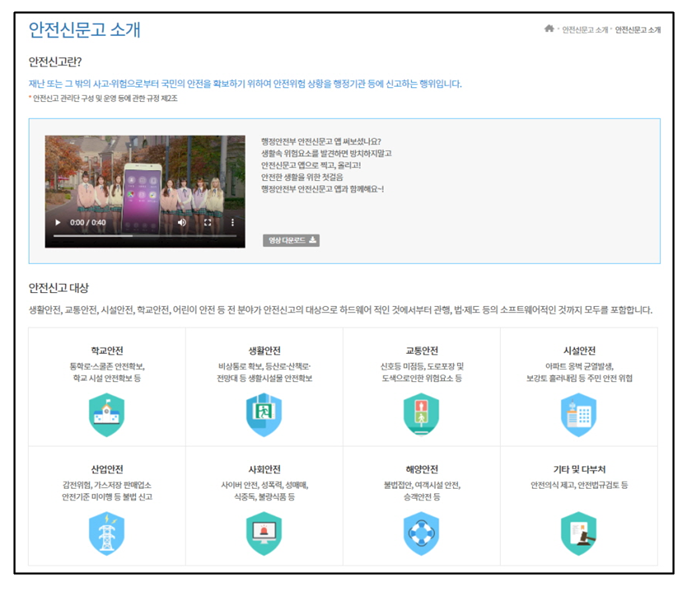The image size is (687, 589).
Task: Click the 생활안전 emergency exit shield icon
Action: tap(264, 415)
